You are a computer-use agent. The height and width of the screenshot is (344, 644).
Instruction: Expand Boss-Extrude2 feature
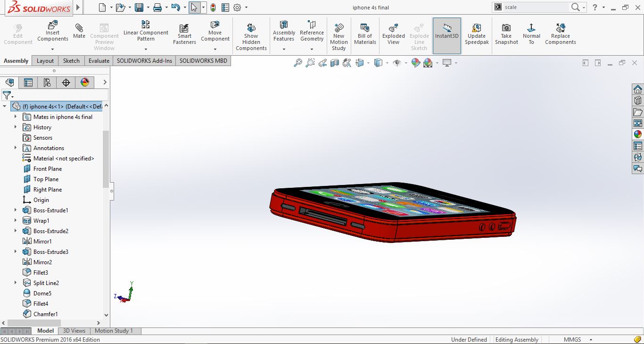pyautogui.click(x=16, y=231)
